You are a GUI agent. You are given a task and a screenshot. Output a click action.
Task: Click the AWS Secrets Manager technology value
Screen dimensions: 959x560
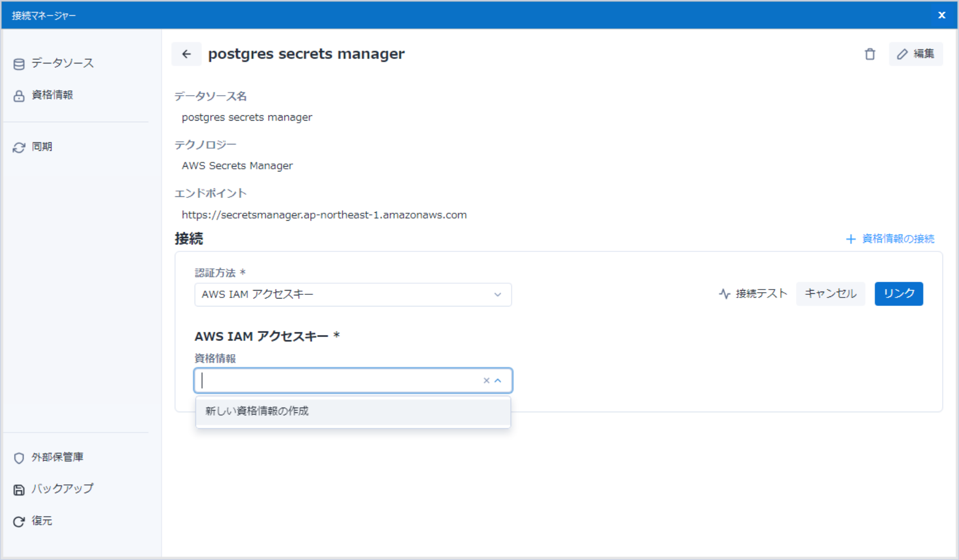coord(237,166)
